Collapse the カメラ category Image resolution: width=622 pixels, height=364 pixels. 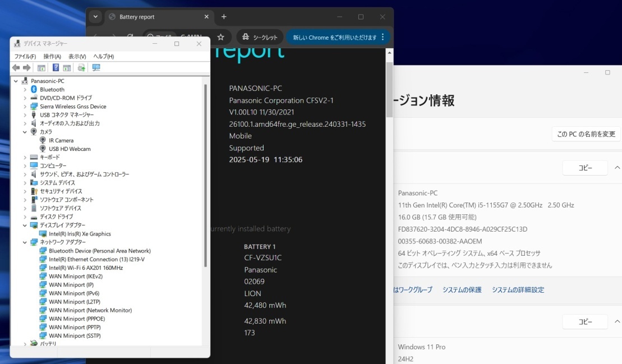[x=25, y=132]
